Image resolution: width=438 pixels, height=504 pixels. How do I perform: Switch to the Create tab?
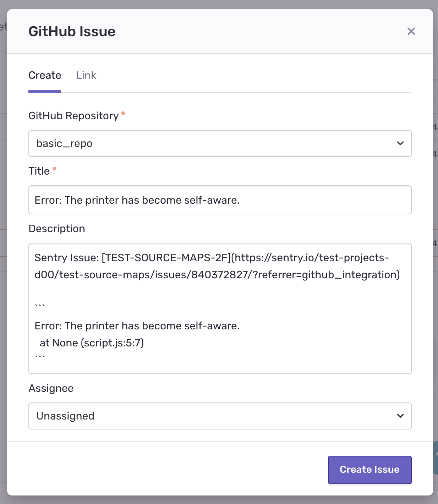pos(45,75)
